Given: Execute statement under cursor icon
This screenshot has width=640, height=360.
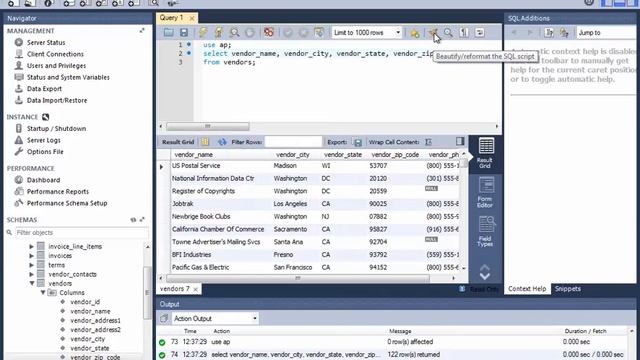Looking at the screenshot, I should click(x=218, y=32).
